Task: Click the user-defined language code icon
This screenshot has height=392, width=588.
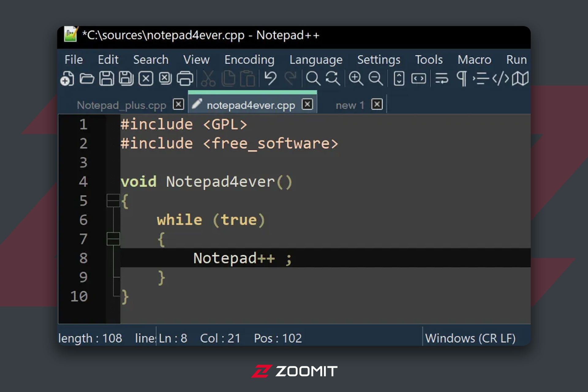Action: [501, 78]
